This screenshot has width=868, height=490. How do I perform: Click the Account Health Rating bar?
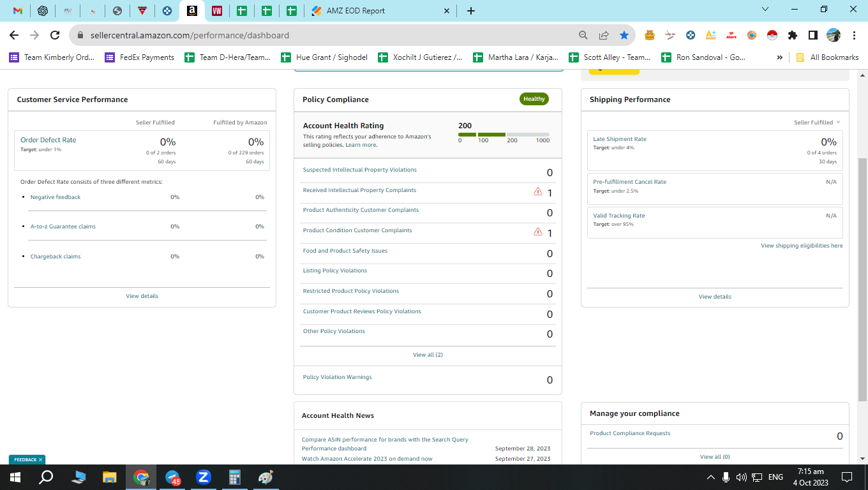click(504, 135)
